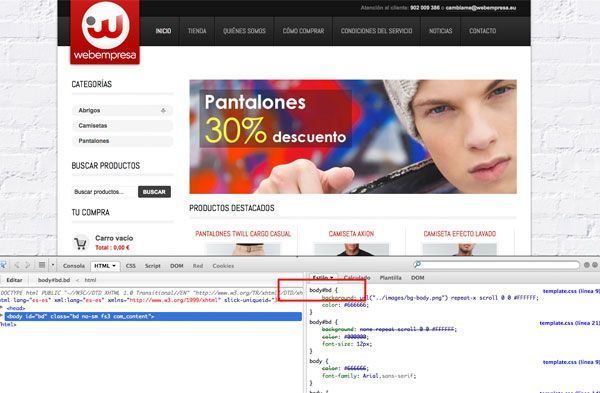Click the Firebug search magnifier icon
Screen dimensions: 600x393
(417, 264)
